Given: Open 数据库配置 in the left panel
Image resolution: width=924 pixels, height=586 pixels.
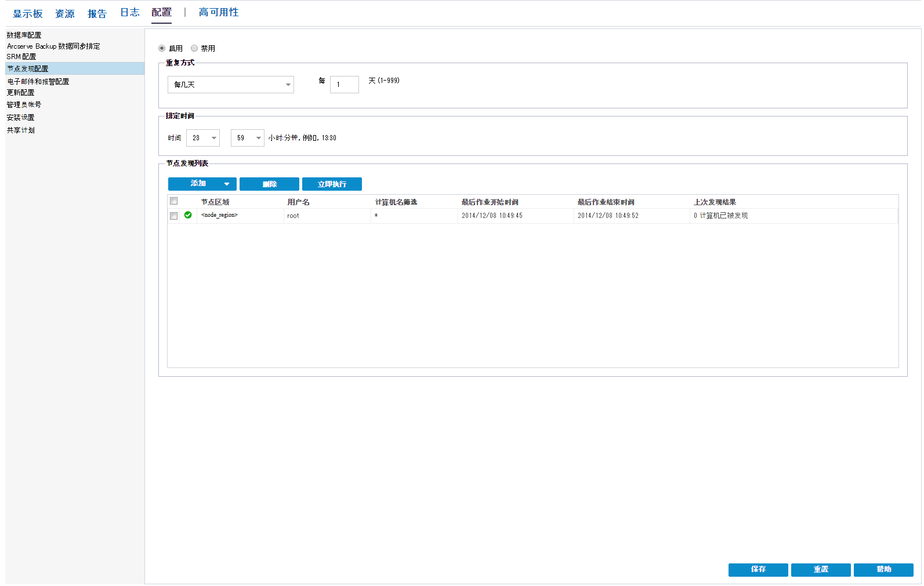Looking at the screenshot, I should (x=24, y=35).
